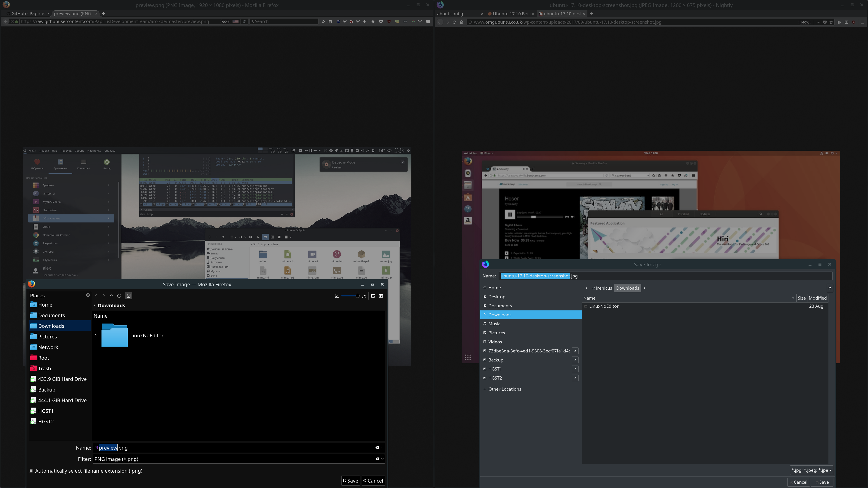Go to parent folder in KDE save dialog
868x488 pixels.
pos(111,296)
